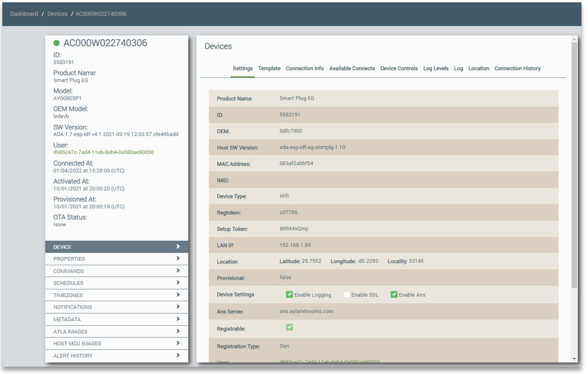Image resolution: width=588 pixels, height=374 pixels.
Task: Open the Connection Info tab
Action: click(305, 68)
